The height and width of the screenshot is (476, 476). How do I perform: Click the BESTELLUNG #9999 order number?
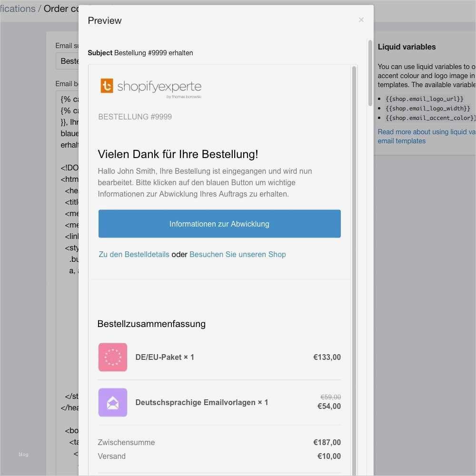pyautogui.click(x=135, y=117)
